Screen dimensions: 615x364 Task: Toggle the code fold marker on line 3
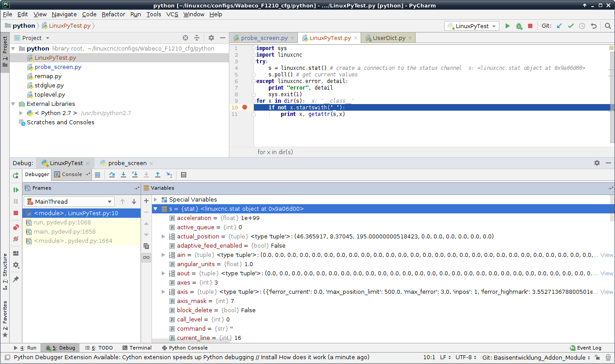point(253,61)
